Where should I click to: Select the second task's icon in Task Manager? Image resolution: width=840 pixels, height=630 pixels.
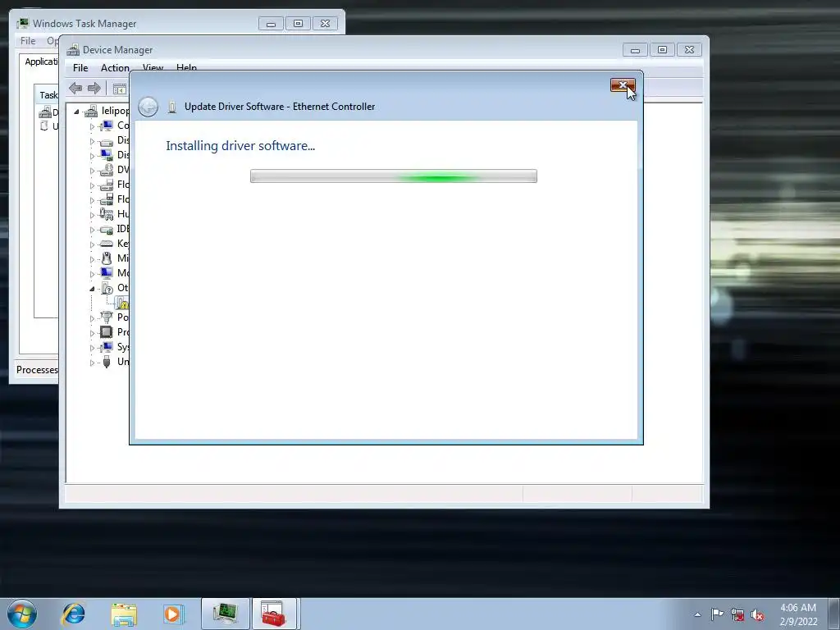(x=44, y=126)
